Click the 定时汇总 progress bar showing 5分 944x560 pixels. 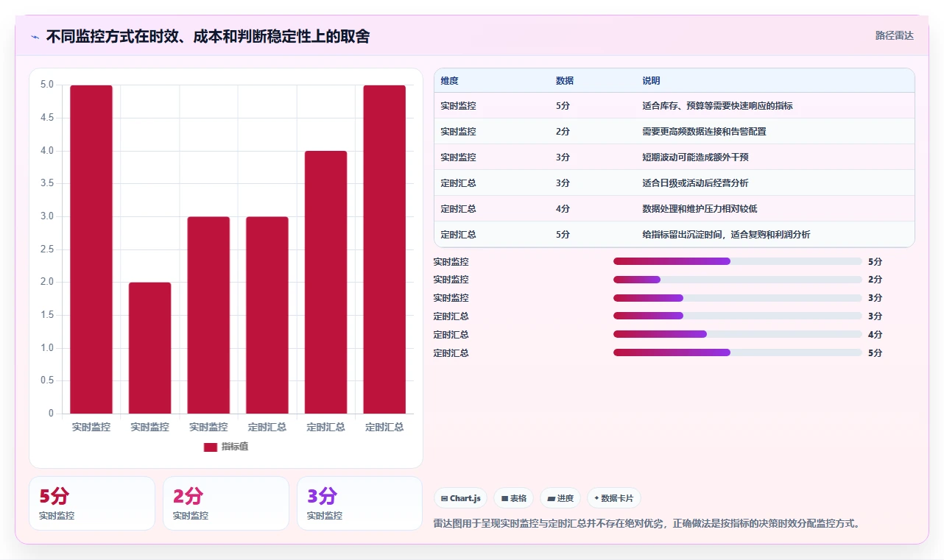tap(737, 353)
